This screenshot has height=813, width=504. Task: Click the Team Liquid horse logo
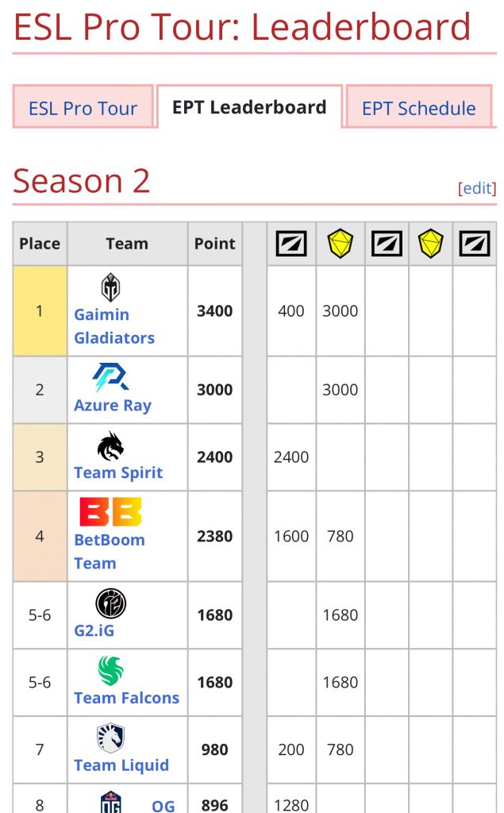[111, 738]
